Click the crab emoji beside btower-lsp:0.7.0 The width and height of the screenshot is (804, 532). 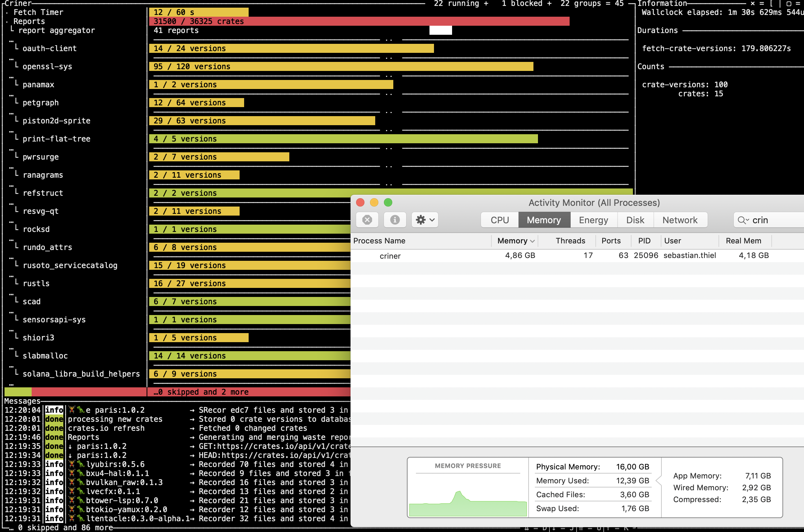coord(72,500)
